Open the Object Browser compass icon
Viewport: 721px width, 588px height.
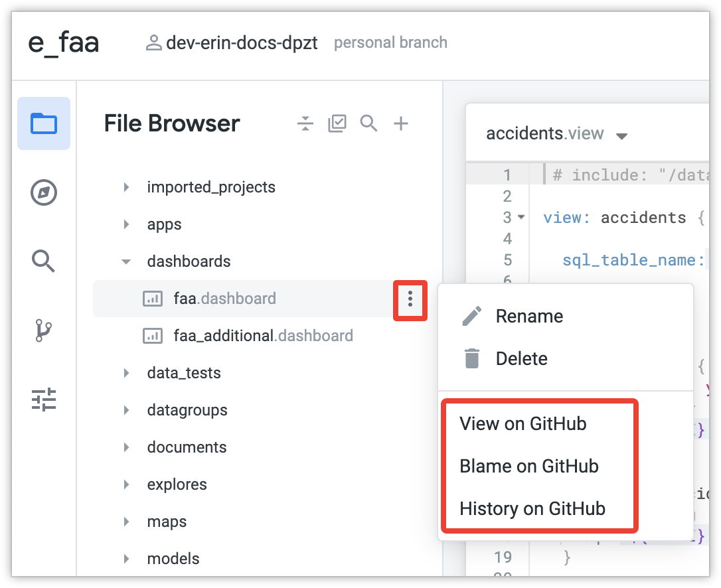coord(44,192)
